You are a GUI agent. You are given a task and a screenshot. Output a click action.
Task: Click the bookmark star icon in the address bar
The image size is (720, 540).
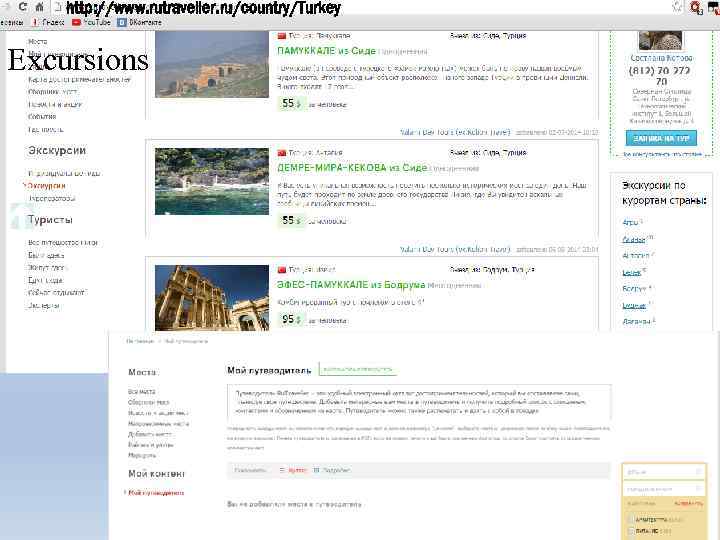click(x=677, y=6)
